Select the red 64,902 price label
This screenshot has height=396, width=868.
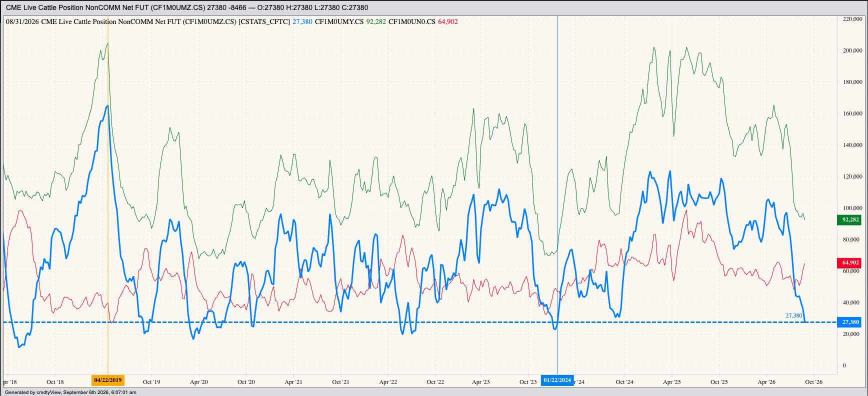pos(850,262)
